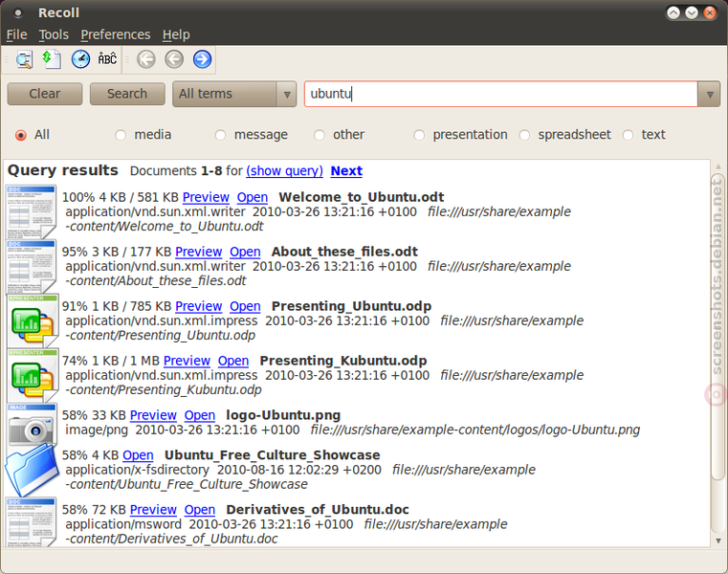Click Presenting_Kubuntu.odp presentation icon
728x574 pixels.
33,375
